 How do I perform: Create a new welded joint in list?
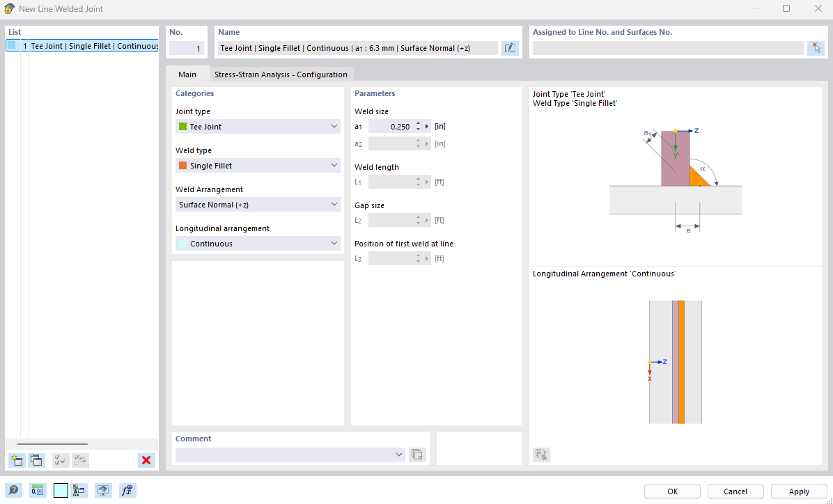point(17,460)
